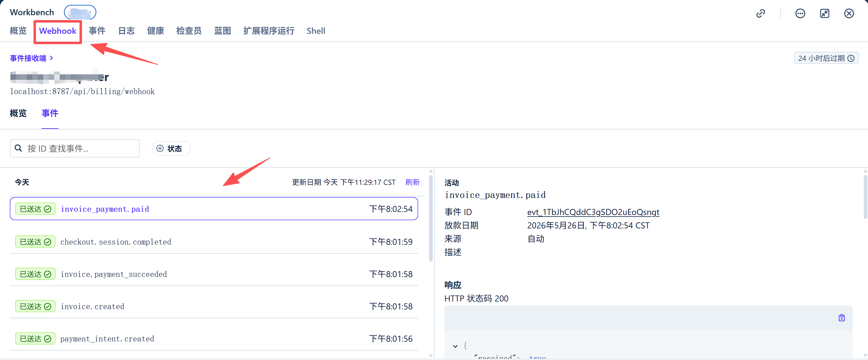The width and height of the screenshot is (868, 360).
Task: Collapse the JSON response brace
Action: (455, 346)
